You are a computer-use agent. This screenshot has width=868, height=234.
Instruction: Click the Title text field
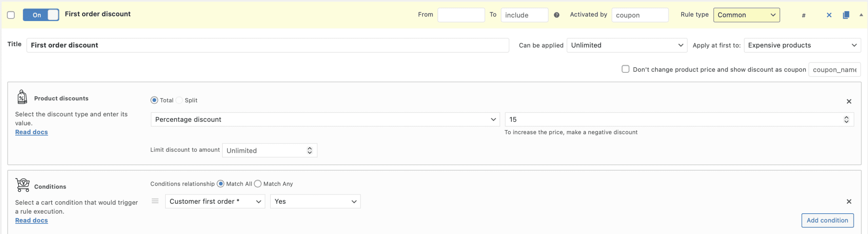268,45
